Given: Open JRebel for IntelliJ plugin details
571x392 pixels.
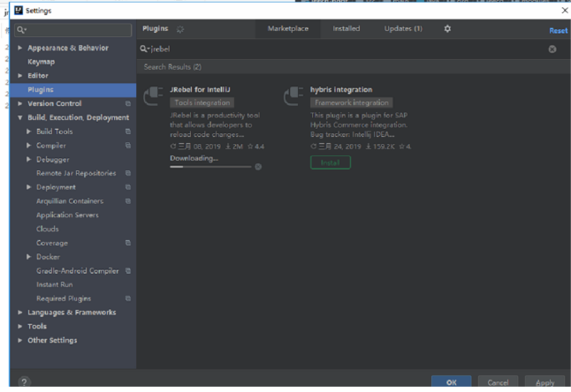Looking at the screenshot, I should pos(200,90).
